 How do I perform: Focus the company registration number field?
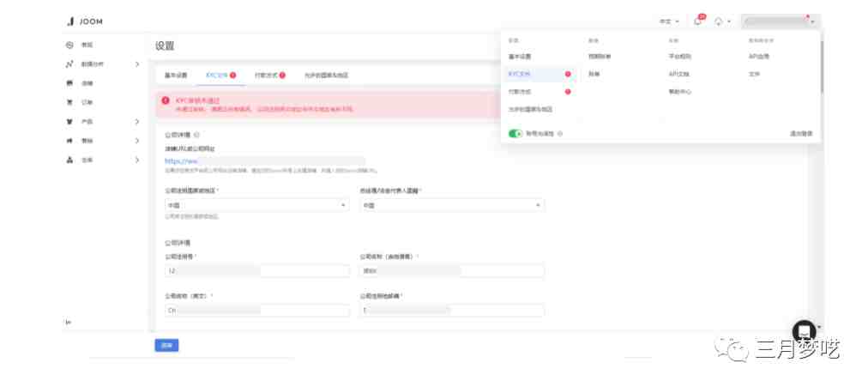coord(256,271)
